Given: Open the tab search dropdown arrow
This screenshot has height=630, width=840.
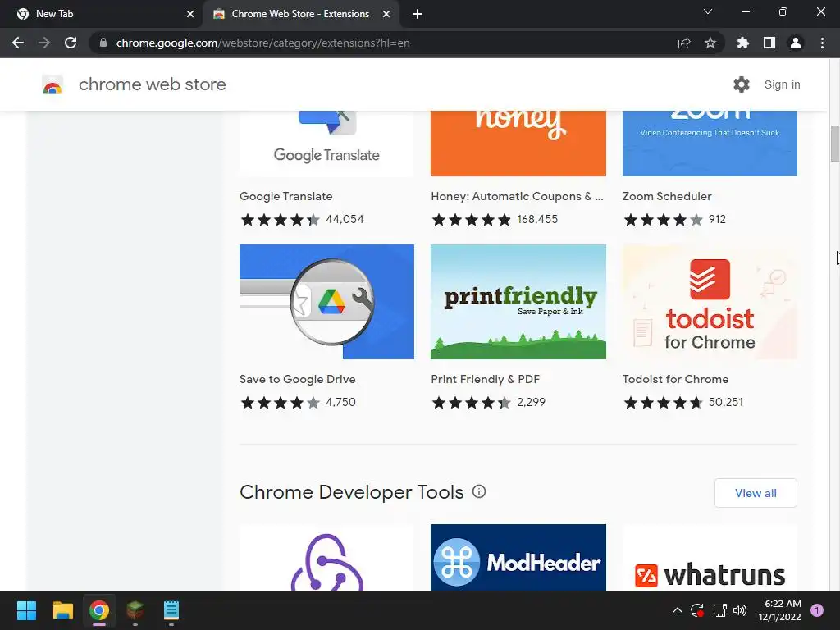Looking at the screenshot, I should click(708, 11).
